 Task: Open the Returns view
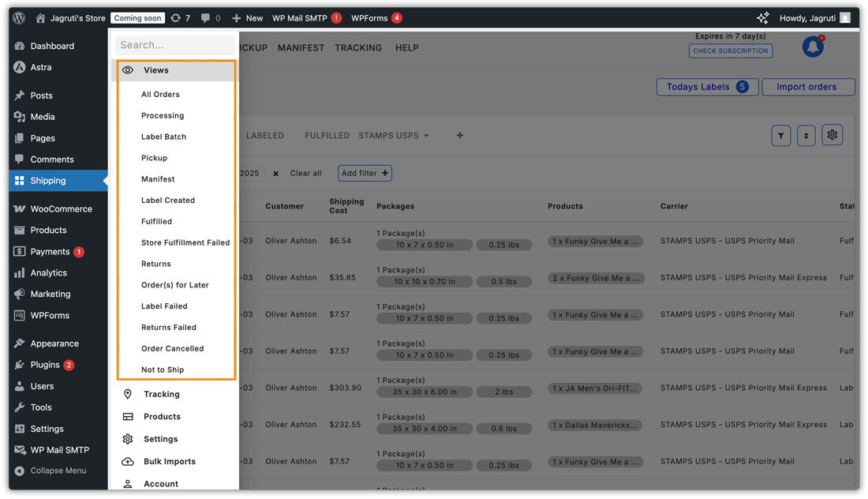[x=156, y=264]
